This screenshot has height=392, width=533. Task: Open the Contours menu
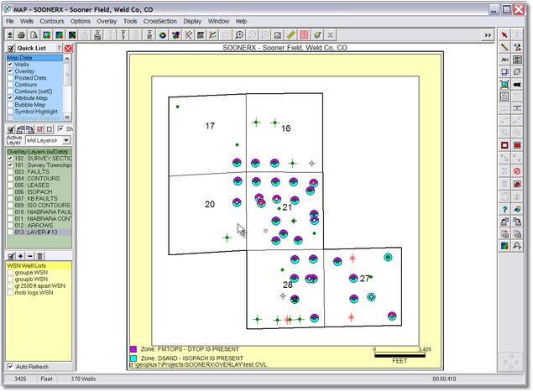click(52, 20)
